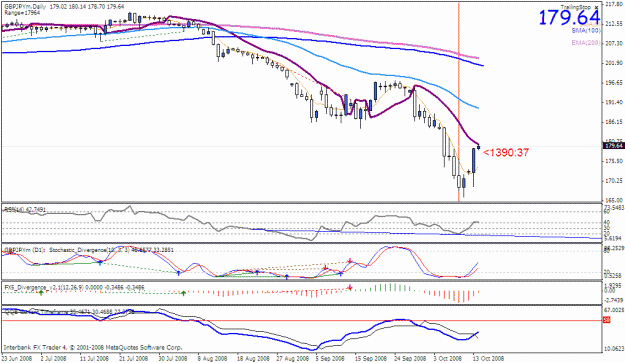Click the 67.0023 value on QQE axis
Viewport: 625px width, 363px height.
pyautogui.click(x=614, y=310)
